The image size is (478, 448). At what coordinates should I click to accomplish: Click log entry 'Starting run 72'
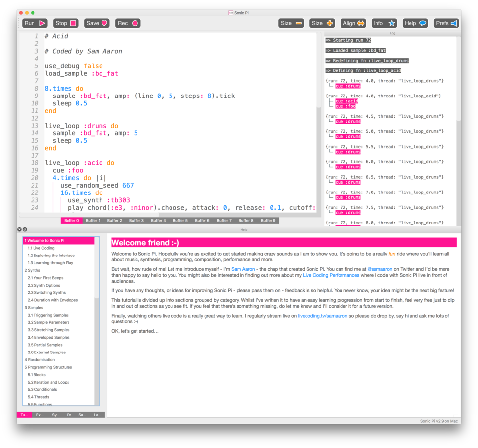tap(348, 40)
